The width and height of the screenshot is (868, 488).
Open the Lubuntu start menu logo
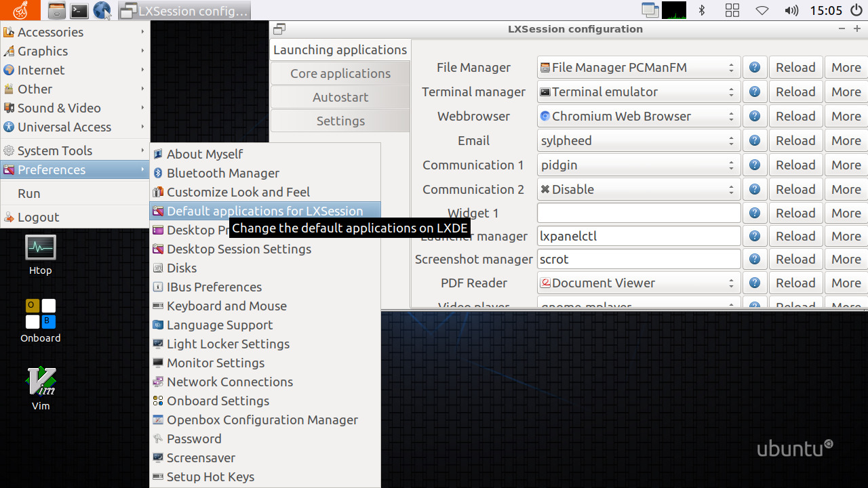click(x=20, y=10)
